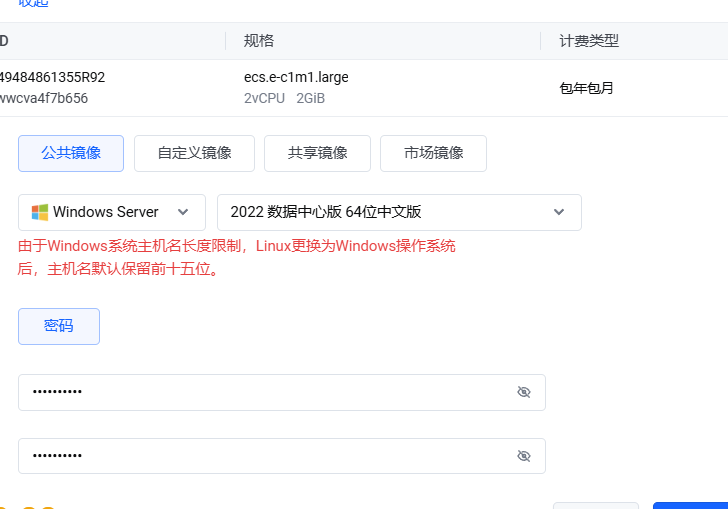Open the Windows Server OS dropdown

click(112, 212)
